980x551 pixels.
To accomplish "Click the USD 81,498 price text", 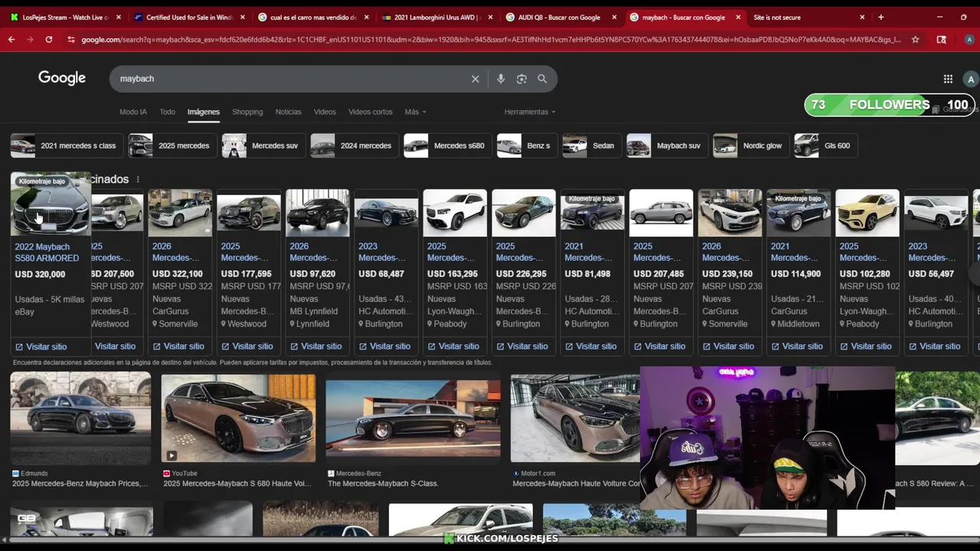I will pyautogui.click(x=588, y=274).
